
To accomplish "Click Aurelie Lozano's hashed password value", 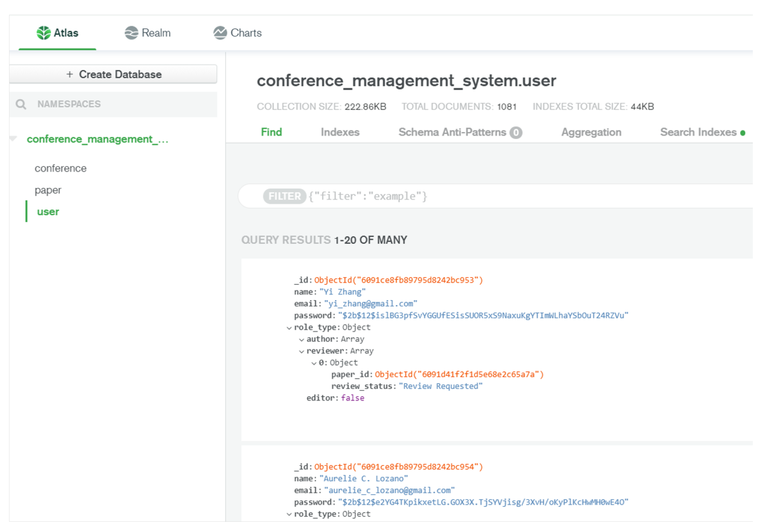I will pyautogui.click(x=483, y=502).
